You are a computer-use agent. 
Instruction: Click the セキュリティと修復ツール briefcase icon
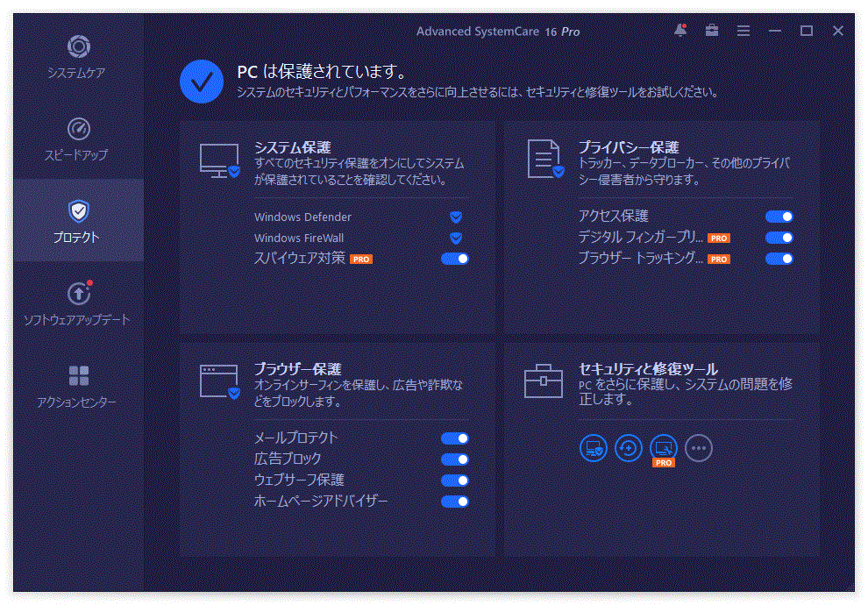543,381
